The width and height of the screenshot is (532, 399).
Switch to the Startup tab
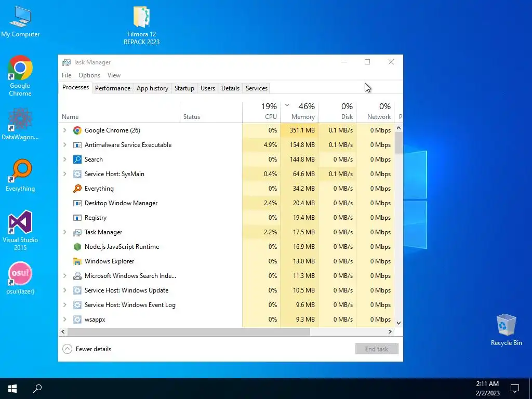(x=184, y=88)
